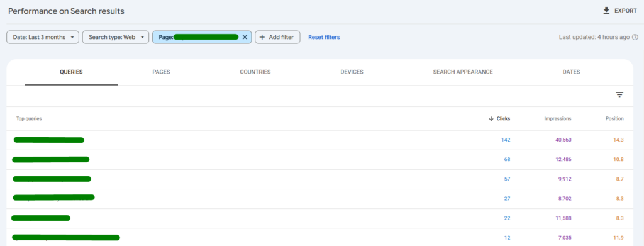Open the Search type: Web dropdown

point(116,37)
